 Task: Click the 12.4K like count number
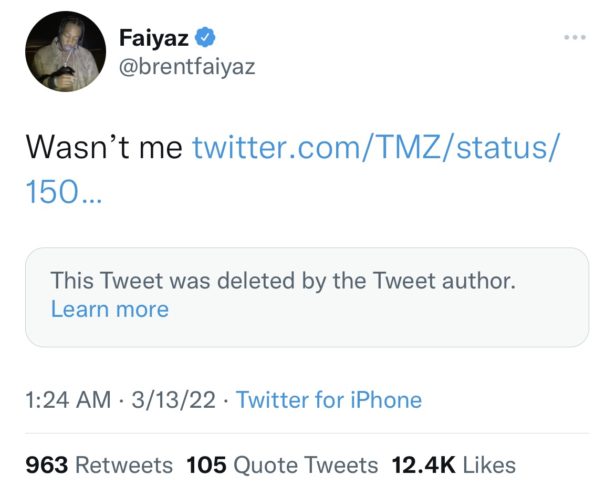423,465
